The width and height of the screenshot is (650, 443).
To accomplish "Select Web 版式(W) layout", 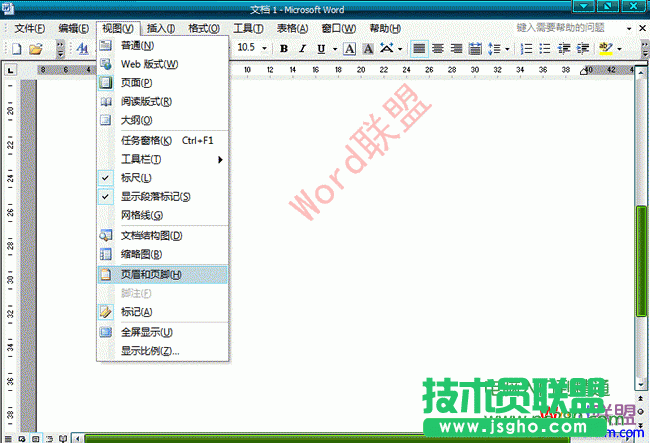I will (162, 64).
